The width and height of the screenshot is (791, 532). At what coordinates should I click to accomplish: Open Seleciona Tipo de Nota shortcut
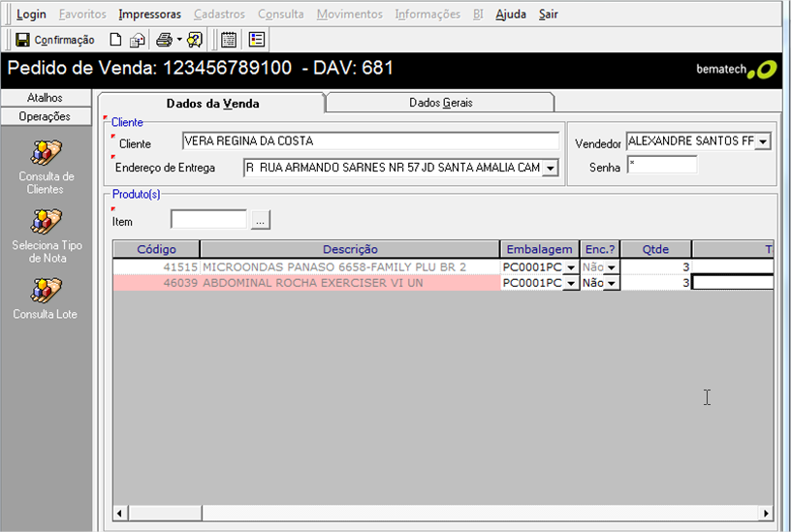point(47,236)
